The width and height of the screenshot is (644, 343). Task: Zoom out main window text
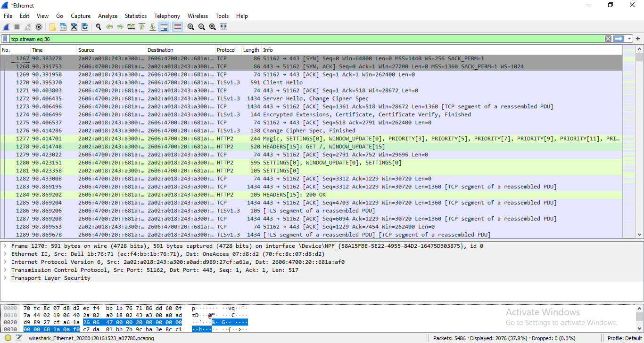click(202, 27)
